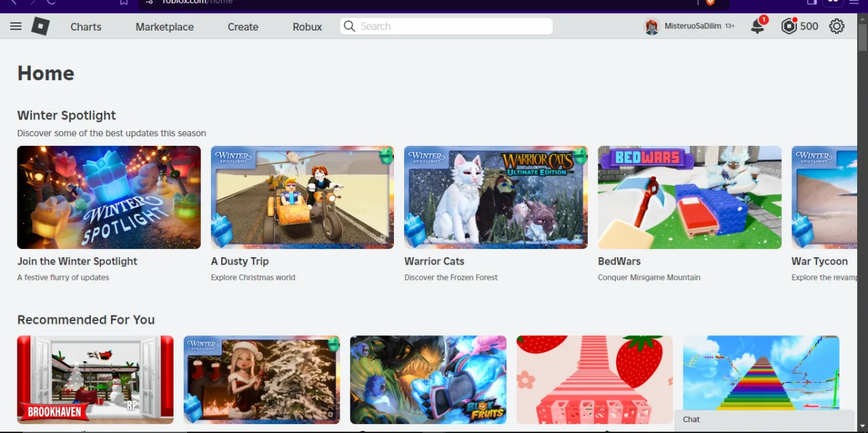Focus the Search input field
Viewport: 868px width, 433px height.
446,26
